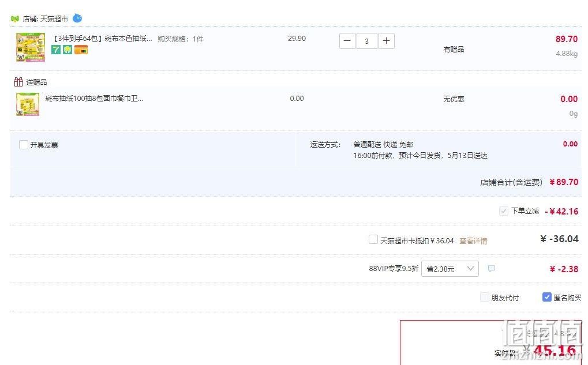Image resolution: width=588 pixels, height=365 pixels.
Task: Click the 无优惠 label
Action: [x=454, y=99]
